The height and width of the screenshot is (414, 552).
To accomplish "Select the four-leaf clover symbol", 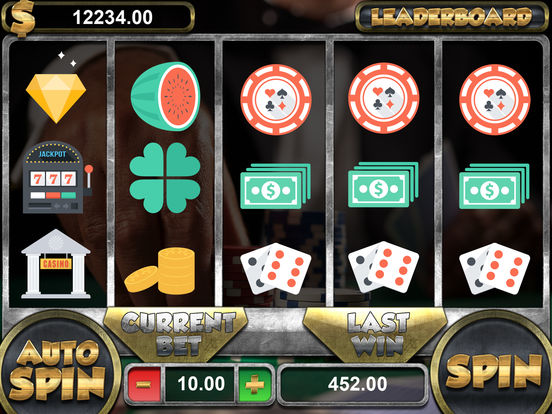I will (165, 178).
